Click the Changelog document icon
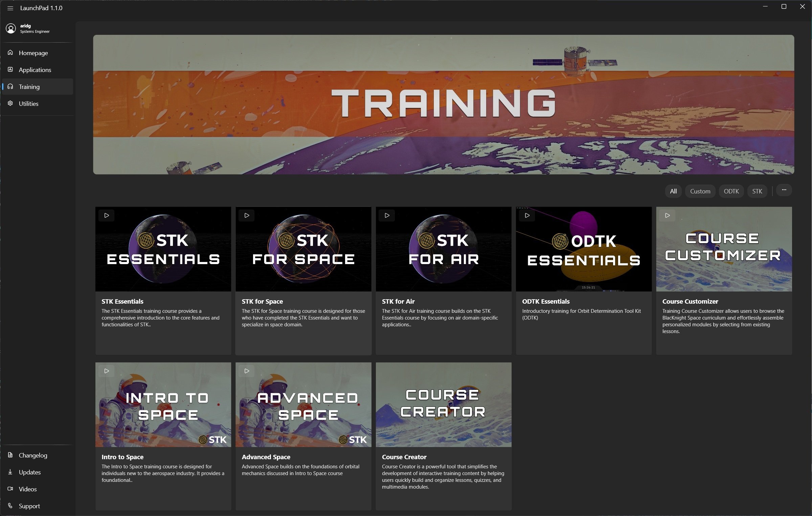Viewport: 812px width, 516px height. (x=10, y=455)
